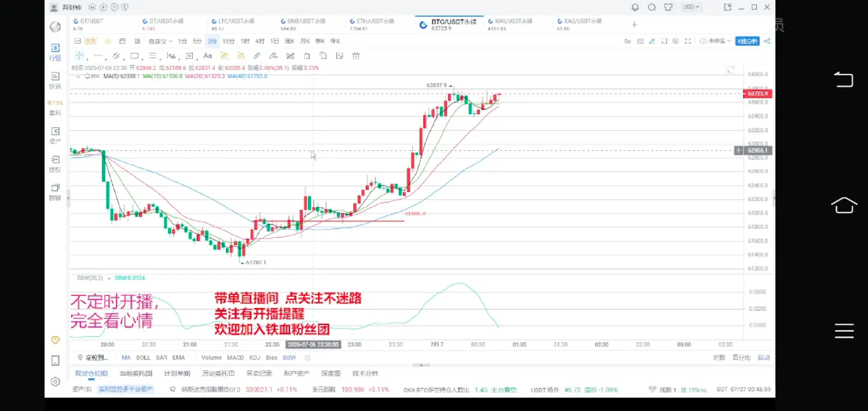
Task: Open the settings gear in left sidebar
Action: tap(55, 382)
